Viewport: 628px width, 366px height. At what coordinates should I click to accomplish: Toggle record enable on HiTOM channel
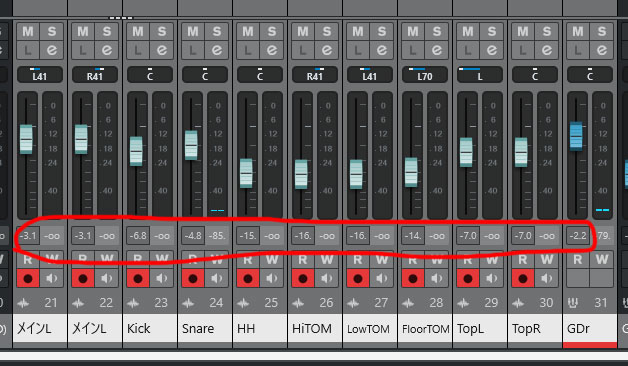(x=303, y=278)
